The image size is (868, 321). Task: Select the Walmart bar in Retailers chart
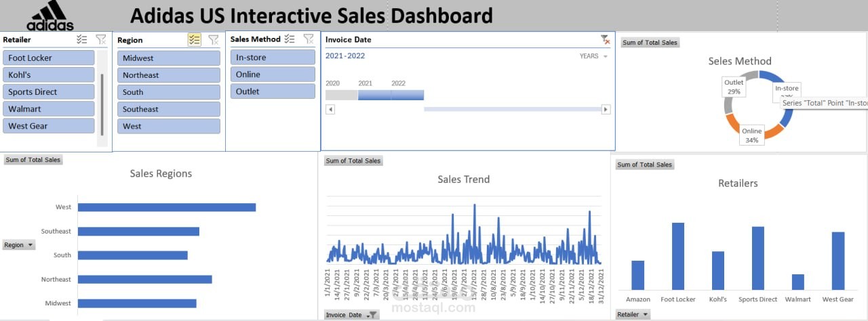pyautogui.click(x=798, y=282)
